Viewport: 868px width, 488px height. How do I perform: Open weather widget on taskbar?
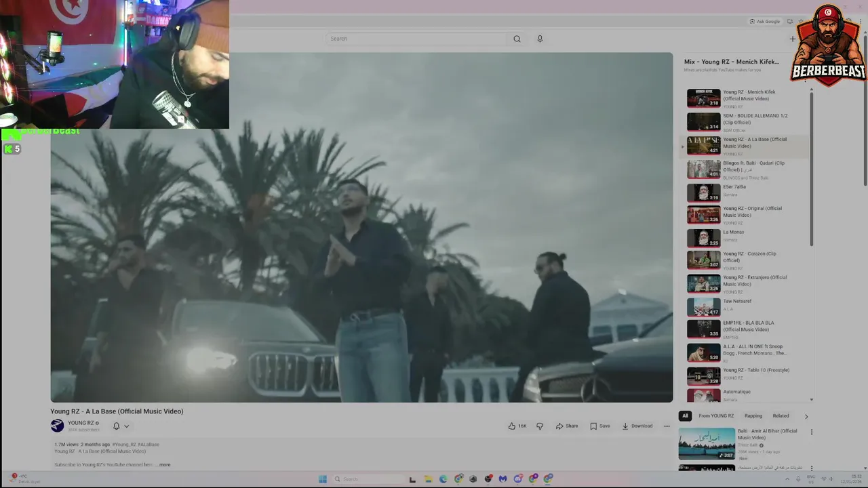pyautogui.click(x=24, y=479)
